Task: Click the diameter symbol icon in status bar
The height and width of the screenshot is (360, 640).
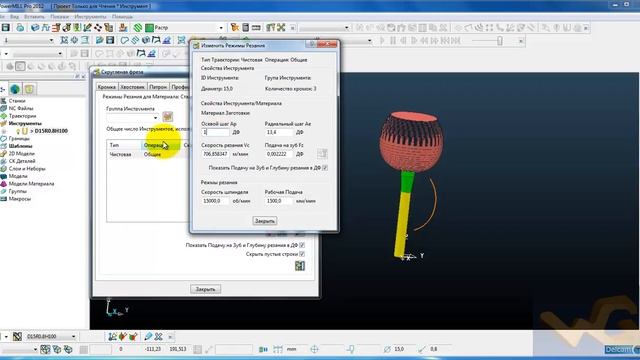Action: [x=387, y=349]
